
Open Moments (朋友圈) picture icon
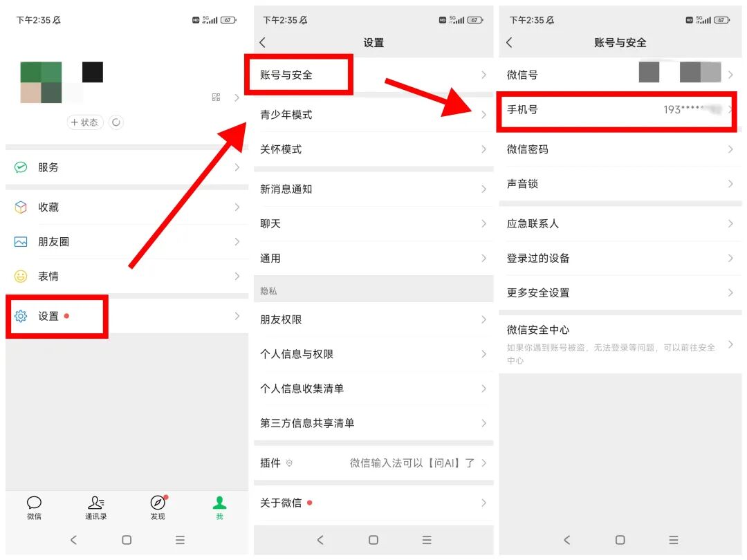[20, 241]
